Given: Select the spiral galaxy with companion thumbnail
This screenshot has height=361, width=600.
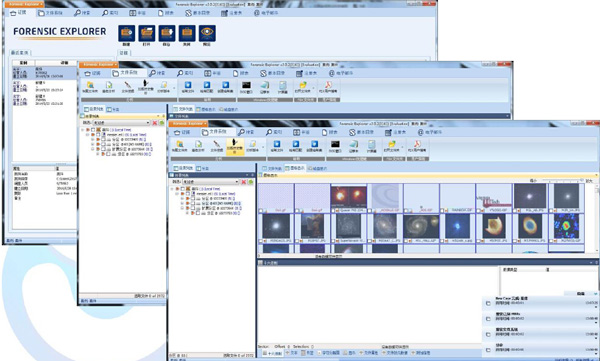Looking at the screenshot, I should (421, 226).
